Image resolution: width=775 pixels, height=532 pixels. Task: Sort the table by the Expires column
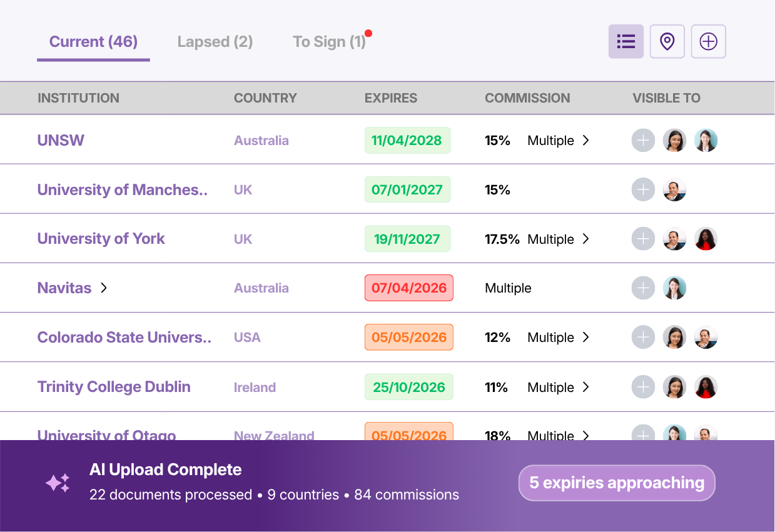391,98
